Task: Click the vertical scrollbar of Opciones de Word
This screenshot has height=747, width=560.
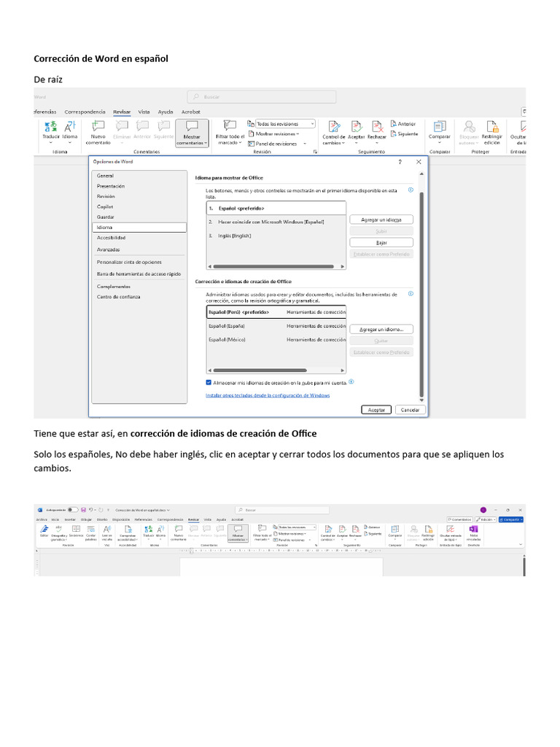Action: [421, 294]
